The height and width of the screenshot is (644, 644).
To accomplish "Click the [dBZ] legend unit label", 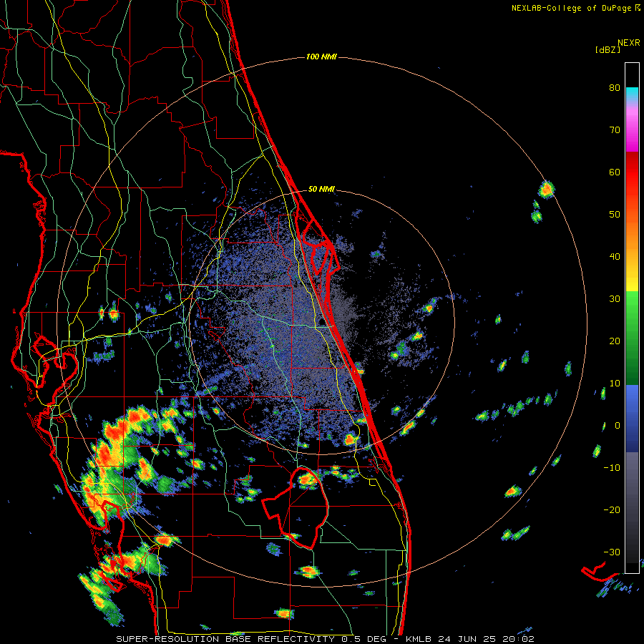I will [x=608, y=50].
